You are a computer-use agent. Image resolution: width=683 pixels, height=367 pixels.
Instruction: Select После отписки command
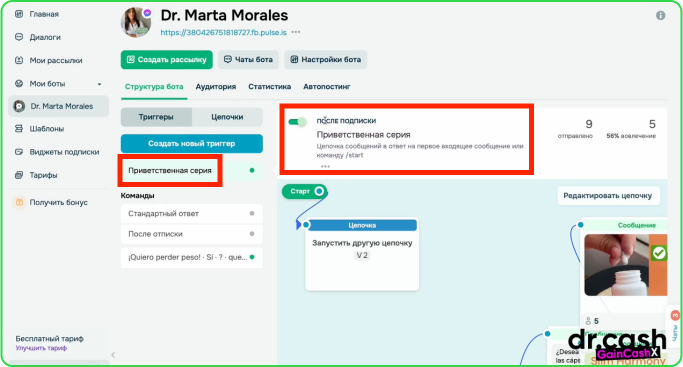tap(192, 234)
